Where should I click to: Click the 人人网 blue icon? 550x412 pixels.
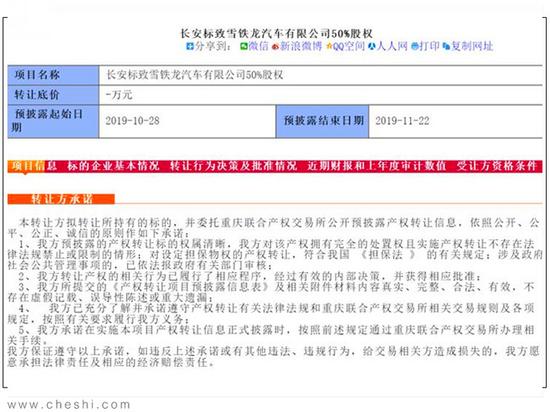click(372, 46)
